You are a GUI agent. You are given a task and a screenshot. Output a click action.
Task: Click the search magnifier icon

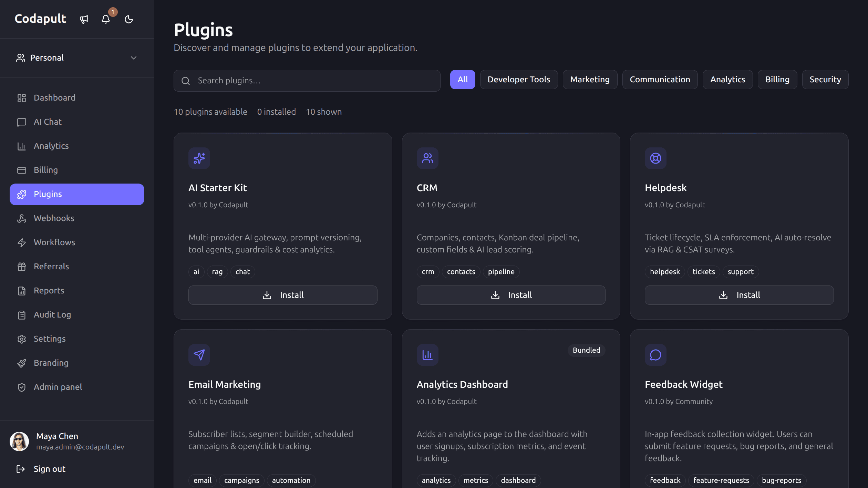point(186,81)
